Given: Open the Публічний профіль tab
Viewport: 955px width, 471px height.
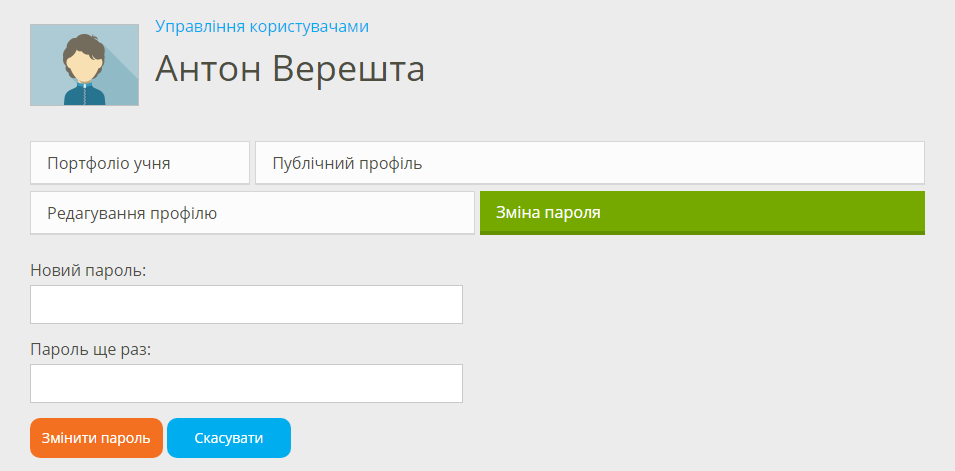Looking at the screenshot, I should tap(590, 163).
